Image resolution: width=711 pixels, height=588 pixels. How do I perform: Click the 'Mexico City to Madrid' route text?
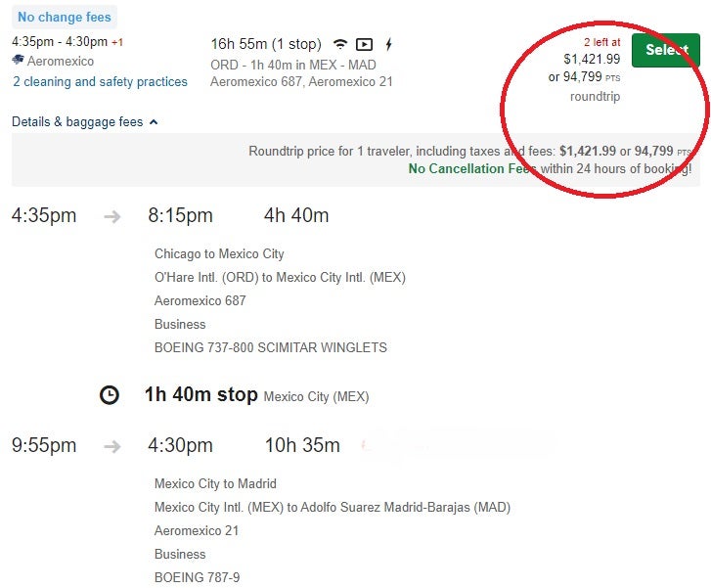click(x=215, y=483)
